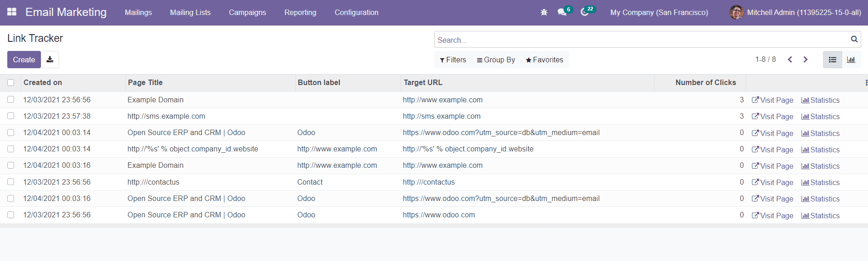
Task: Open the conversations chat bubble icon
Action: 562,12
